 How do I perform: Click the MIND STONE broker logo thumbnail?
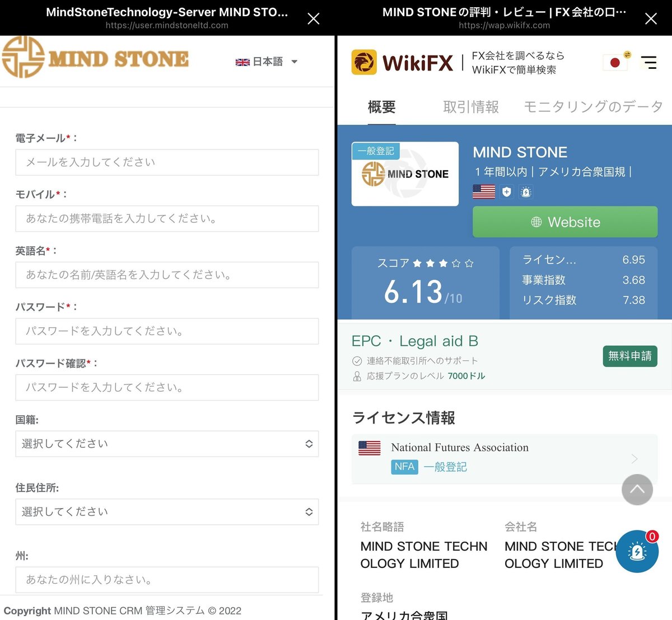[405, 174]
